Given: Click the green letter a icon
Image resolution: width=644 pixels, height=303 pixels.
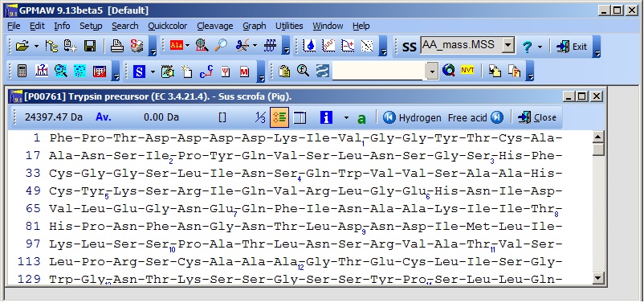Looking at the screenshot, I should coord(361,118).
